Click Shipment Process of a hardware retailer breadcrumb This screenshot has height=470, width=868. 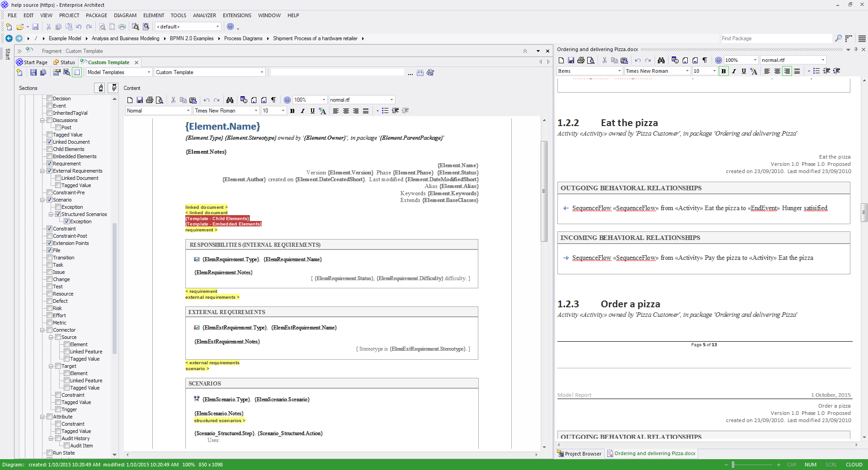coord(315,38)
